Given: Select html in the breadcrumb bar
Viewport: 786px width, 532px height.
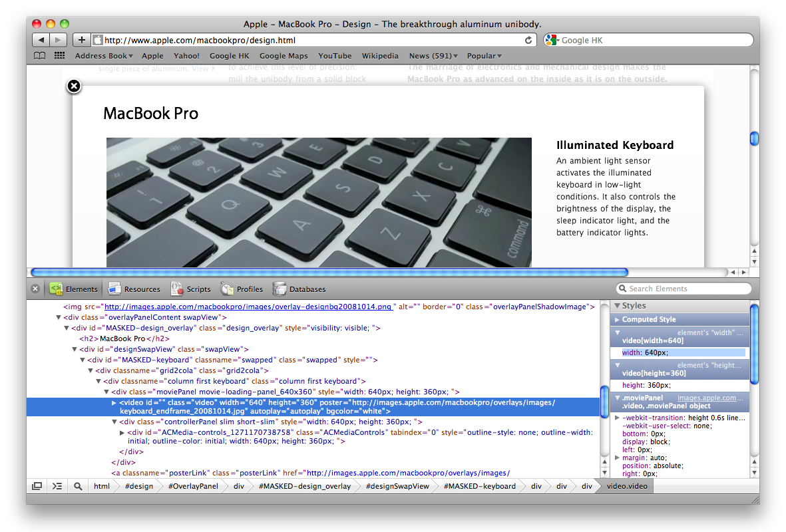Looking at the screenshot, I should pyautogui.click(x=101, y=486).
